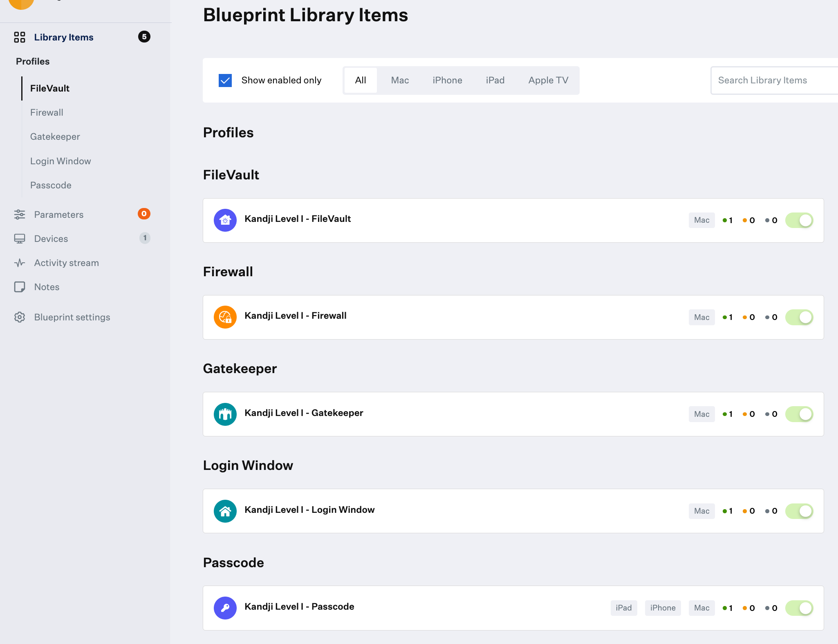Click the Profiles sidebar heading
The height and width of the screenshot is (644, 838).
(x=33, y=61)
